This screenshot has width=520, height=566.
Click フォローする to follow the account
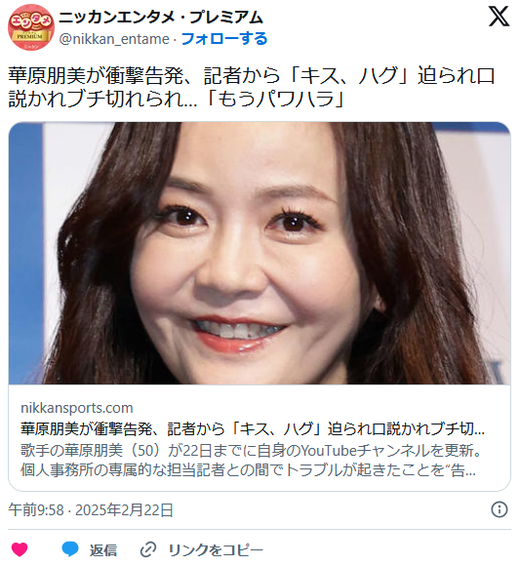click(x=224, y=39)
